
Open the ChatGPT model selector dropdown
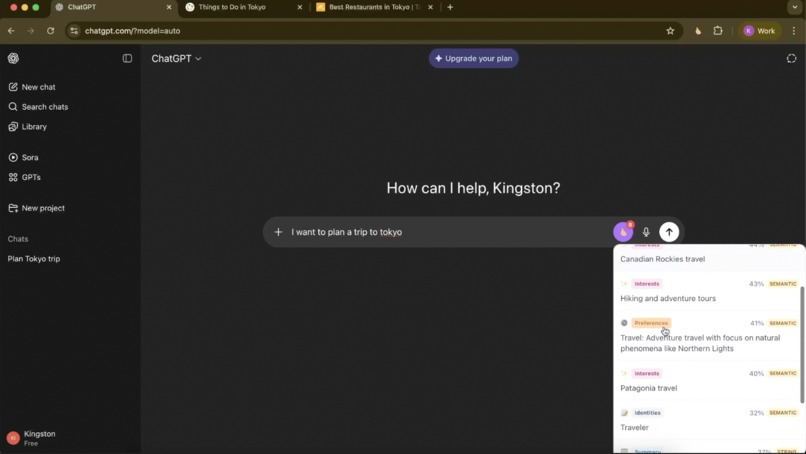pos(176,59)
